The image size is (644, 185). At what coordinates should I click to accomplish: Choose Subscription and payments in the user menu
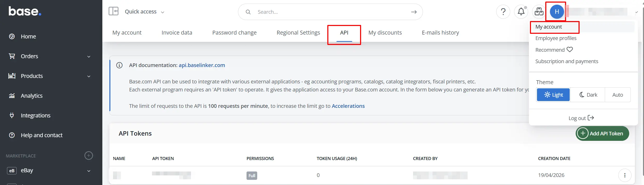point(567,61)
